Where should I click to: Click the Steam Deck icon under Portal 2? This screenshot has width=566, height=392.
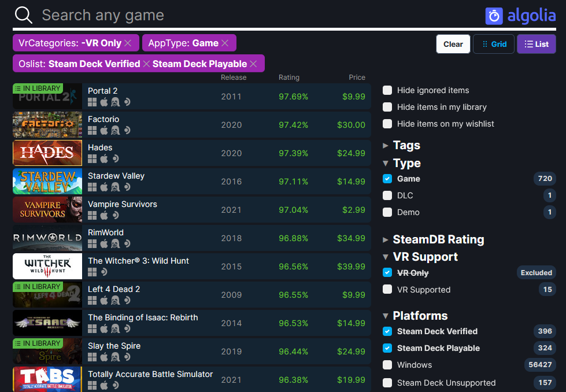(x=127, y=102)
